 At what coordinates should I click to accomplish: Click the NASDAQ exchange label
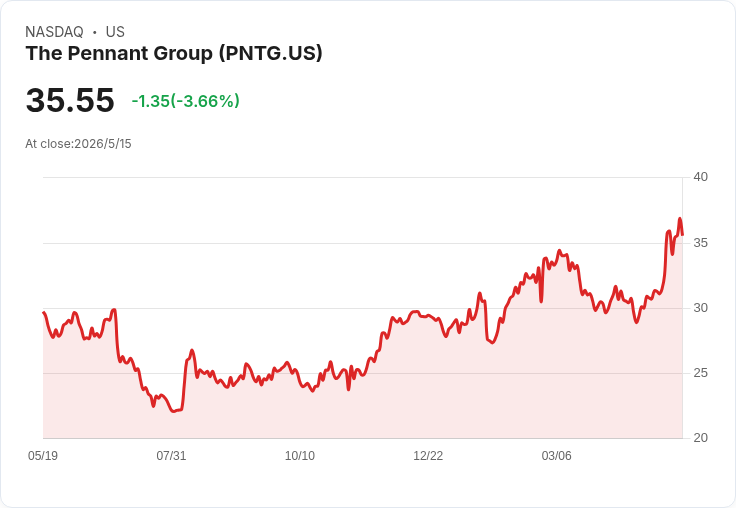click(54, 32)
